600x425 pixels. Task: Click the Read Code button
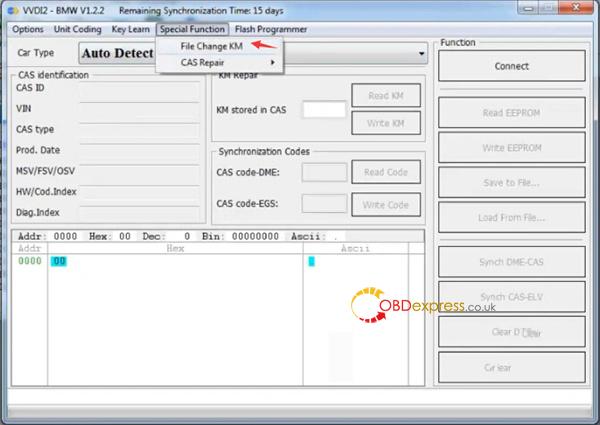(386, 172)
